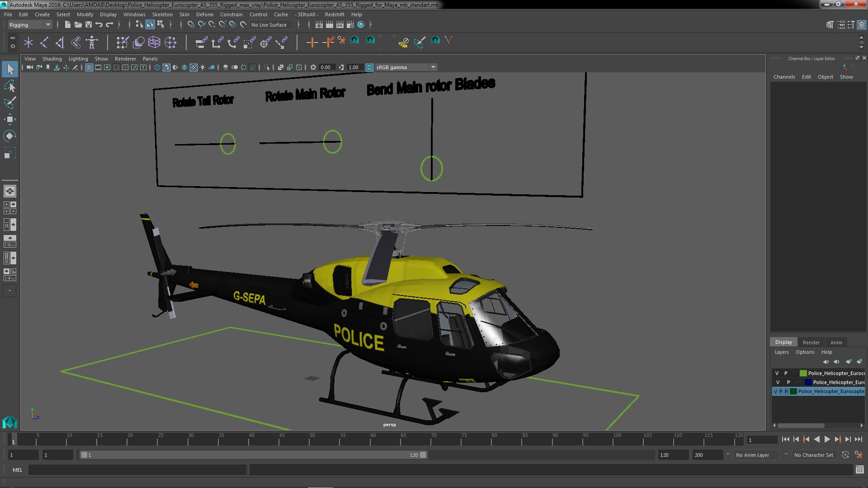This screenshot has height=488, width=868.
Task: Open viewport Shading menu
Action: click(x=52, y=59)
